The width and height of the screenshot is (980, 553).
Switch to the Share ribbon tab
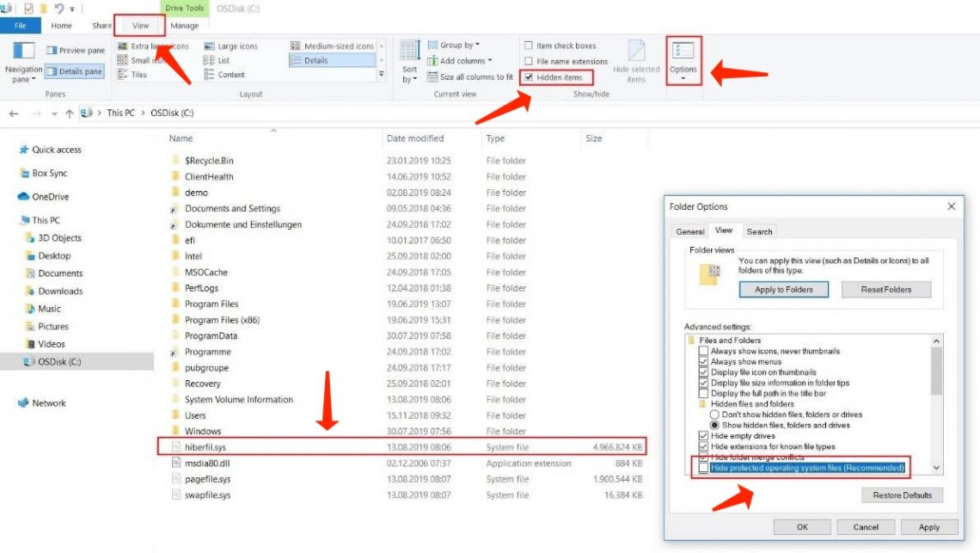[x=102, y=26]
